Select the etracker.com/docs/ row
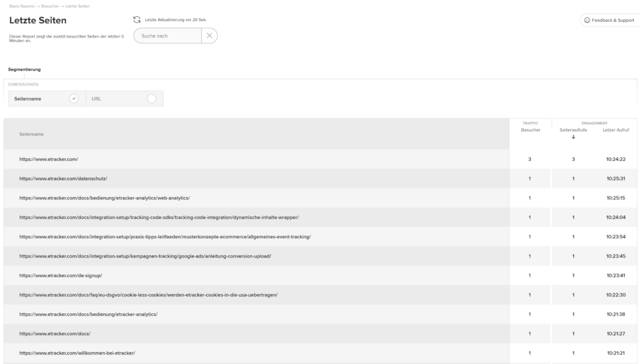The width and height of the screenshot is (641, 364). 320,334
